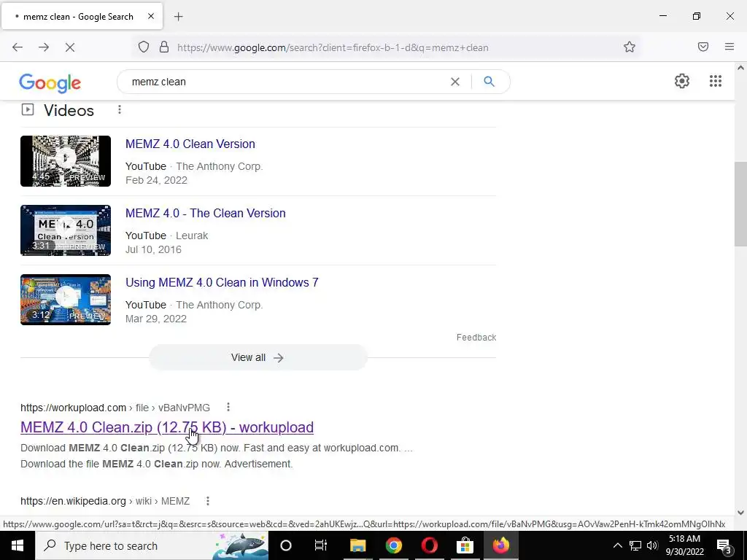The image size is (747, 560).
Task: Click the scrollbar up arrow
Action: pos(740,68)
